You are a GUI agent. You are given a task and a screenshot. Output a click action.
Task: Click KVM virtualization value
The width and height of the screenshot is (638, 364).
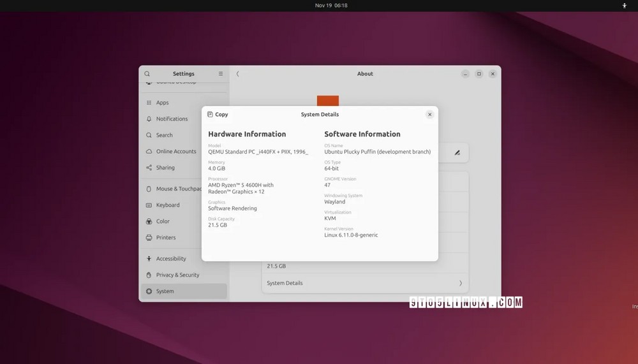(x=330, y=219)
